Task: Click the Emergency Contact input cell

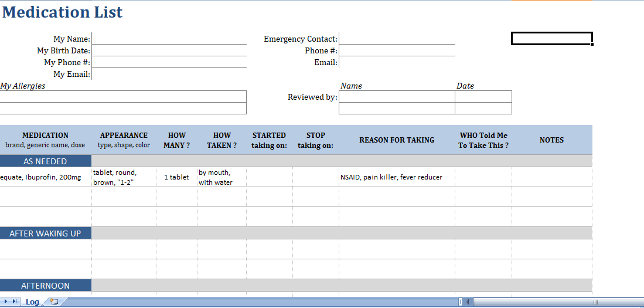Action: (397, 39)
